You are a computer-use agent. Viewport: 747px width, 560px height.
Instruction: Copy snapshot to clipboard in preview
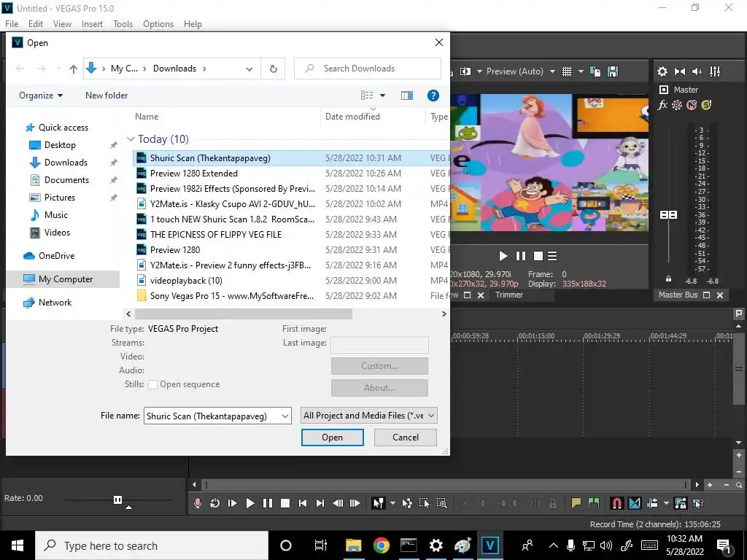click(595, 71)
